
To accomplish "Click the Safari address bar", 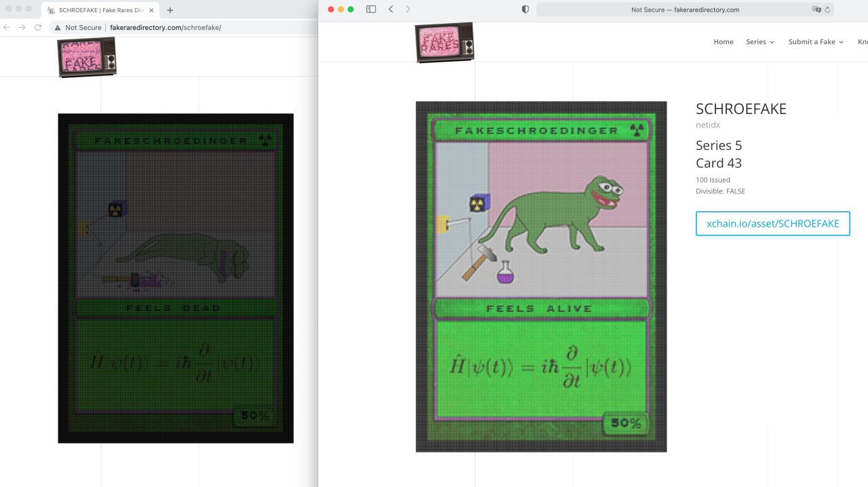I will point(685,9).
